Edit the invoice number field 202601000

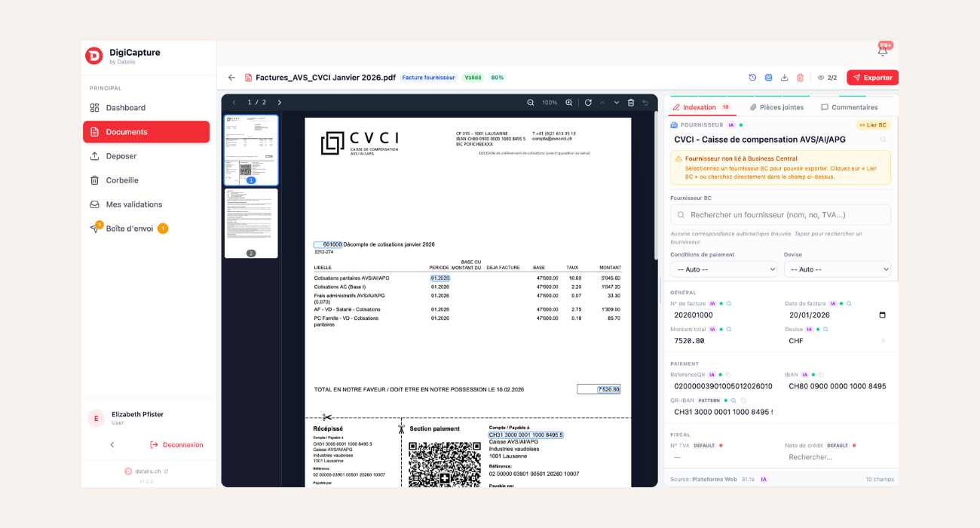tap(724, 315)
